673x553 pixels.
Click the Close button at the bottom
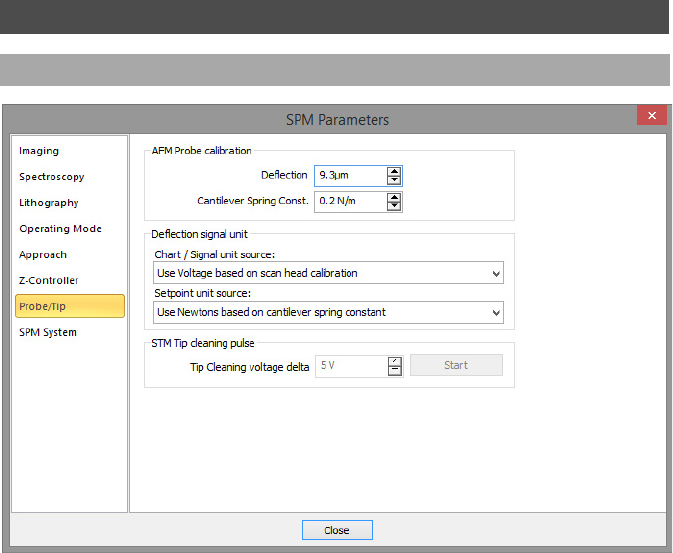point(337,531)
